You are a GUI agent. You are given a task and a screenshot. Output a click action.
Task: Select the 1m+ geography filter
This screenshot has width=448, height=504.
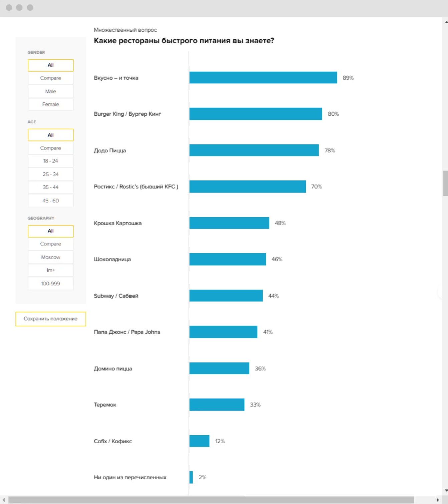point(50,270)
